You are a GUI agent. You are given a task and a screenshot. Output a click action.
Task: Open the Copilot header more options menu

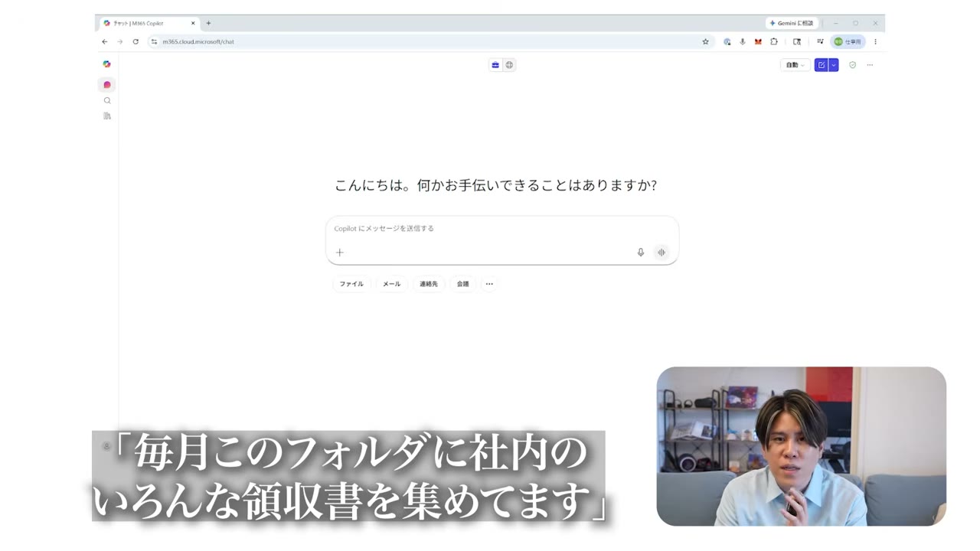pyautogui.click(x=870, y=65)
